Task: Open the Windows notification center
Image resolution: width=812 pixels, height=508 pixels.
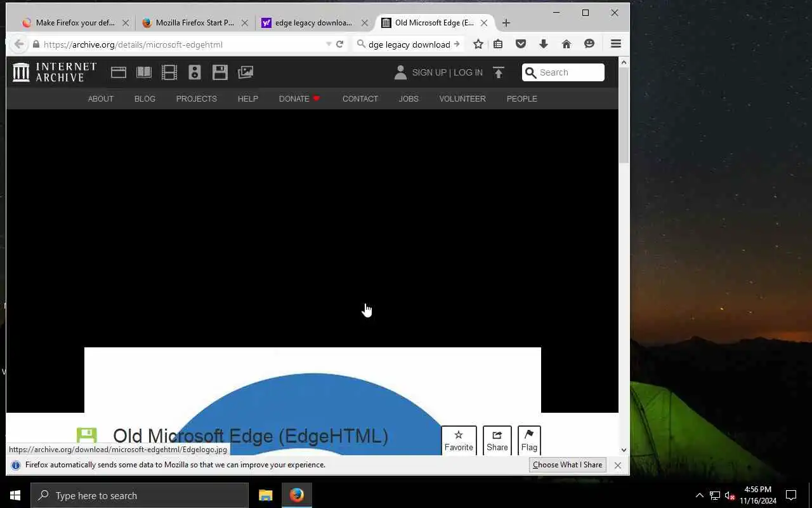Action: point(791,495)
